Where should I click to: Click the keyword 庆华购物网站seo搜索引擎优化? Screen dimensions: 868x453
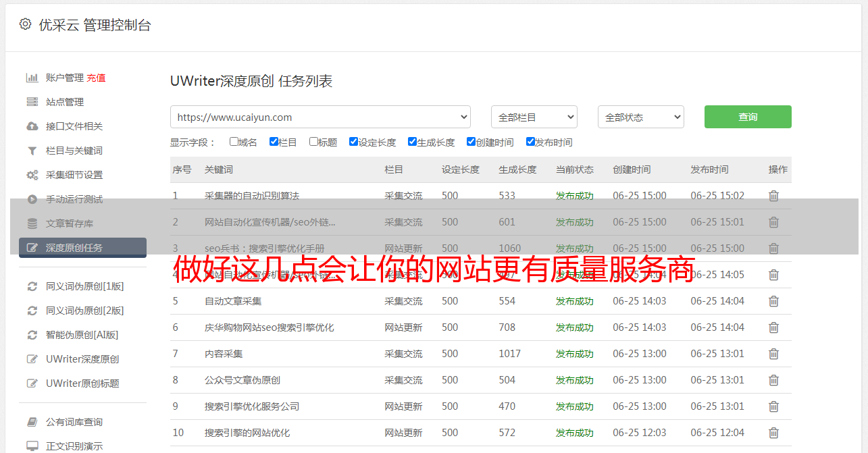269,327
